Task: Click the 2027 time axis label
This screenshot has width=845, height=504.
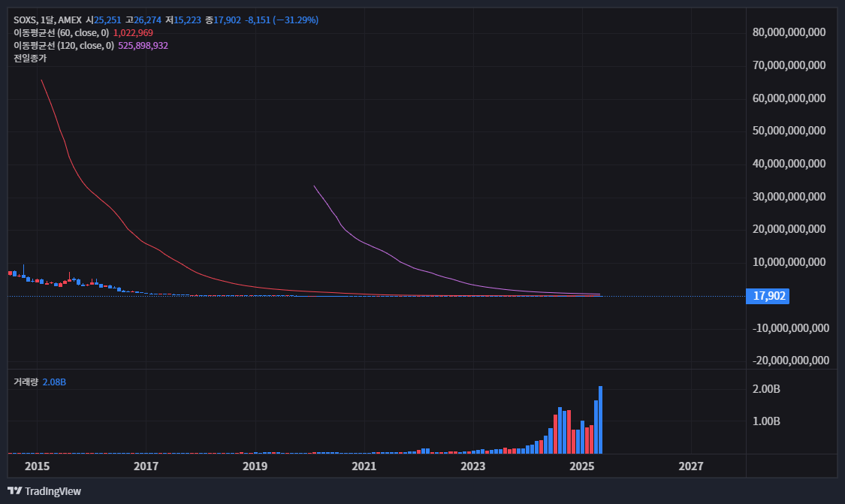Action: coord(691,466)
